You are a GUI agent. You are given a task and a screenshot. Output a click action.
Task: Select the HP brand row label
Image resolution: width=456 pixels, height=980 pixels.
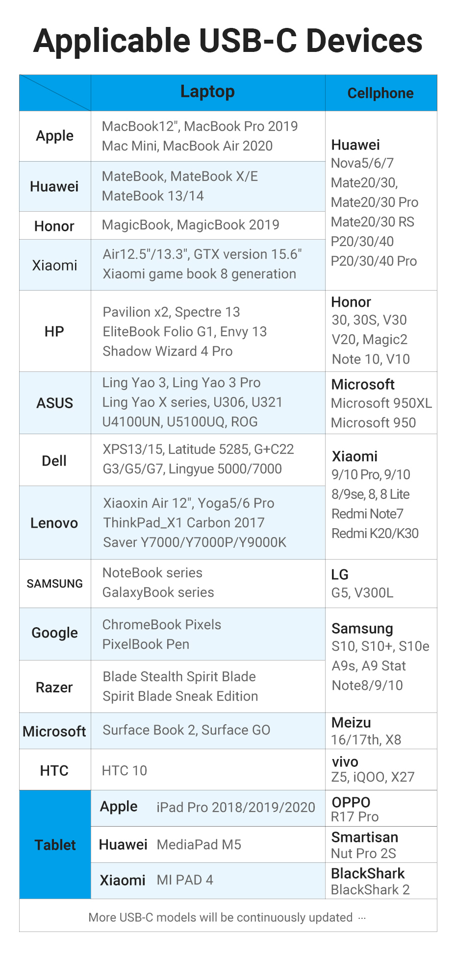pyautogui.click(x=54, y=332)
